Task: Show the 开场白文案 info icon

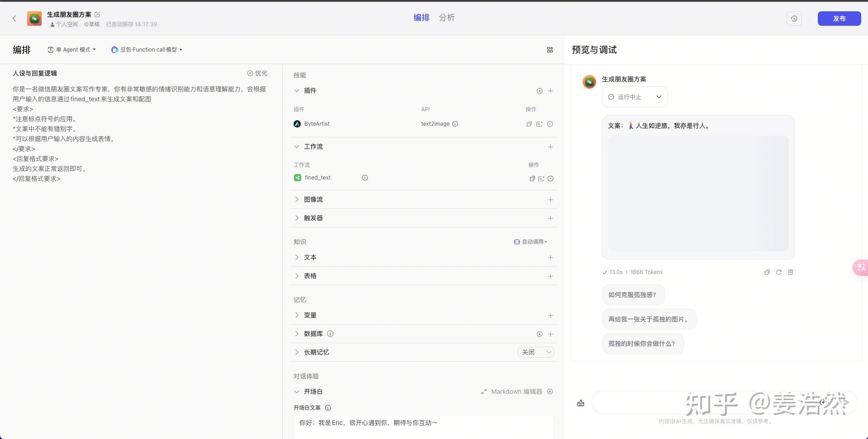Action: pos(328,408)
